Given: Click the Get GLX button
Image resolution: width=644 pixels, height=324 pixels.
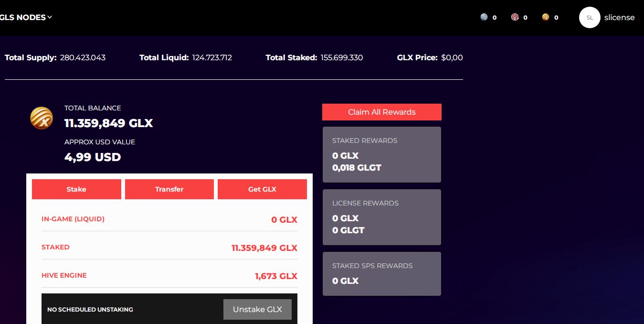Looking at the screenshot, I should pos(262,189).
